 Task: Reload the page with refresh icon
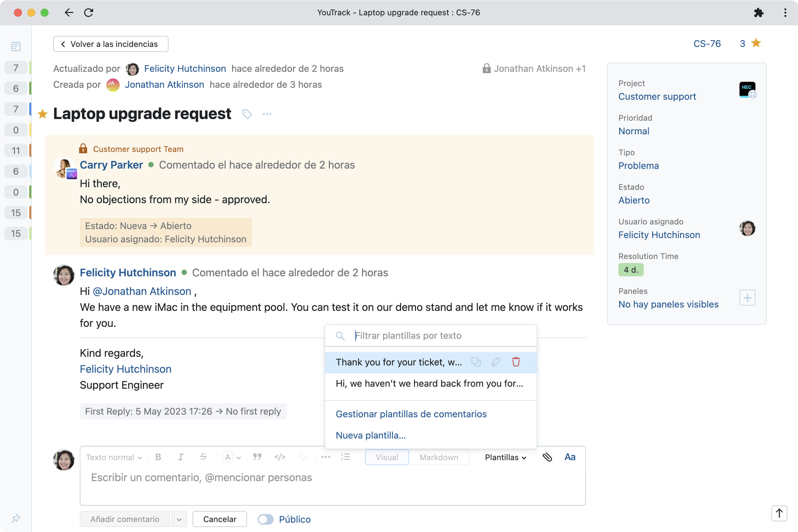click(x=88, y=13)
